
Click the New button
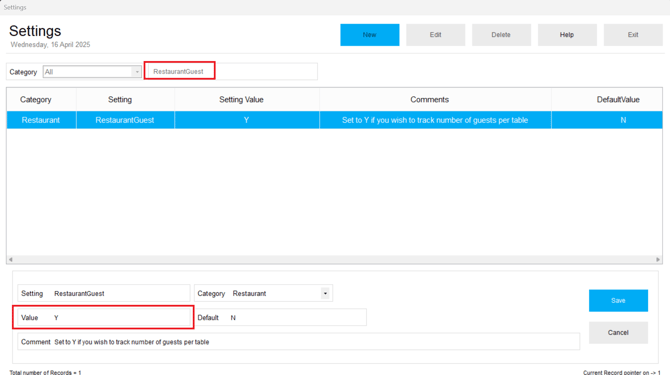tap(370, 35)
